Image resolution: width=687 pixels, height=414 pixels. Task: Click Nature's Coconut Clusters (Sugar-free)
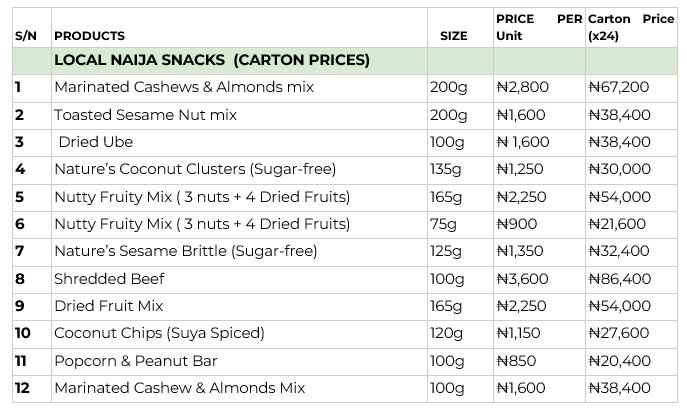click(194, 169)
